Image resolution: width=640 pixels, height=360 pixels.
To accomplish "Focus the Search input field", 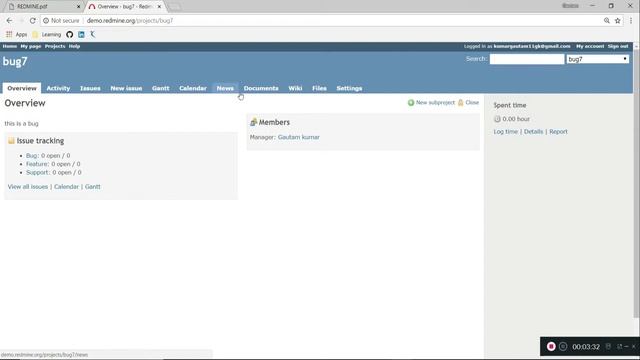I will [527, 59].
